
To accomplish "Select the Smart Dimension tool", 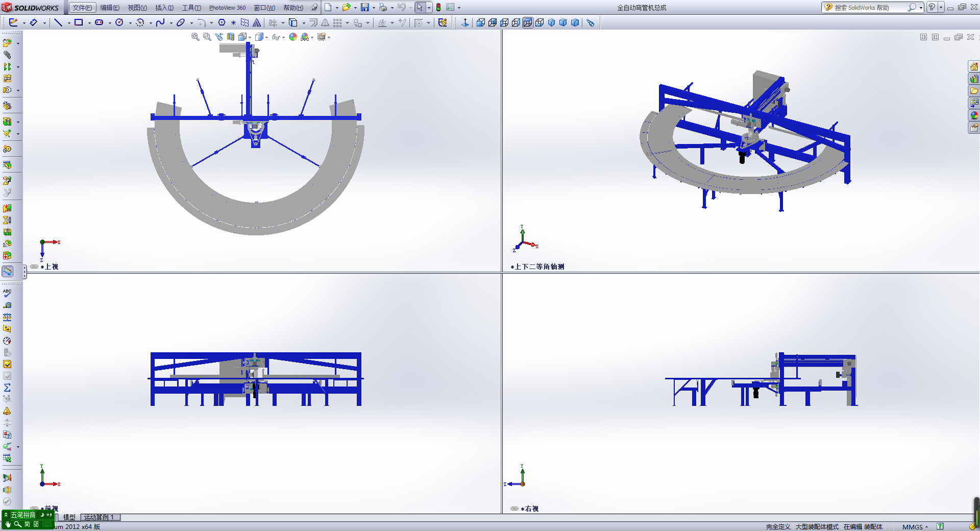I will [x=33, y=22].
